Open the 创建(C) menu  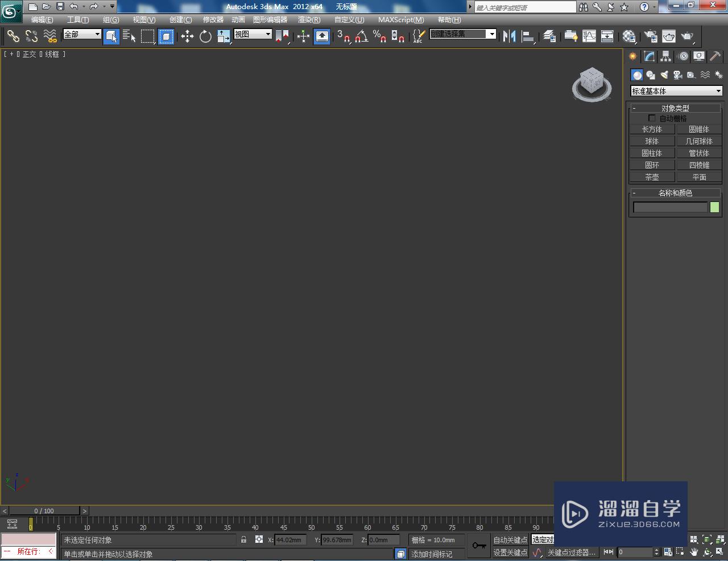[x=180, y=19]
